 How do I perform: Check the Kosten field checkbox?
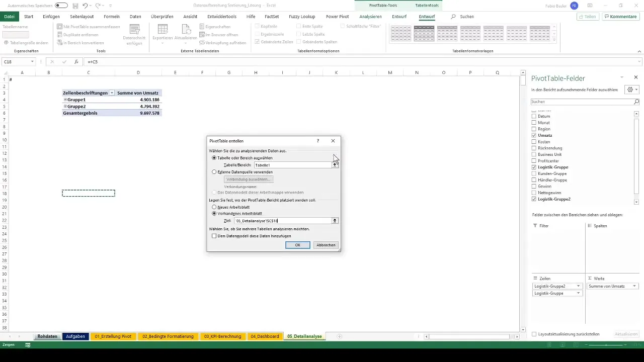click(x=534, y=142)
